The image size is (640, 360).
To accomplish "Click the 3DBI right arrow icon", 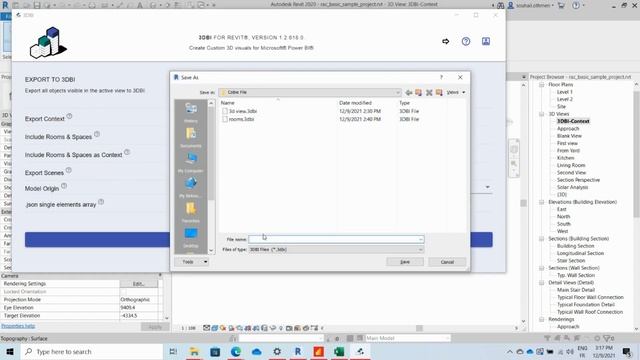I will (x=446, y=41).
